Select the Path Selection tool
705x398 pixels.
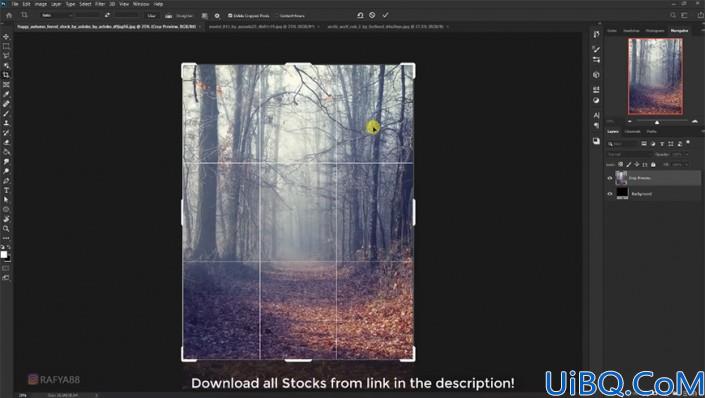(6, 200)
